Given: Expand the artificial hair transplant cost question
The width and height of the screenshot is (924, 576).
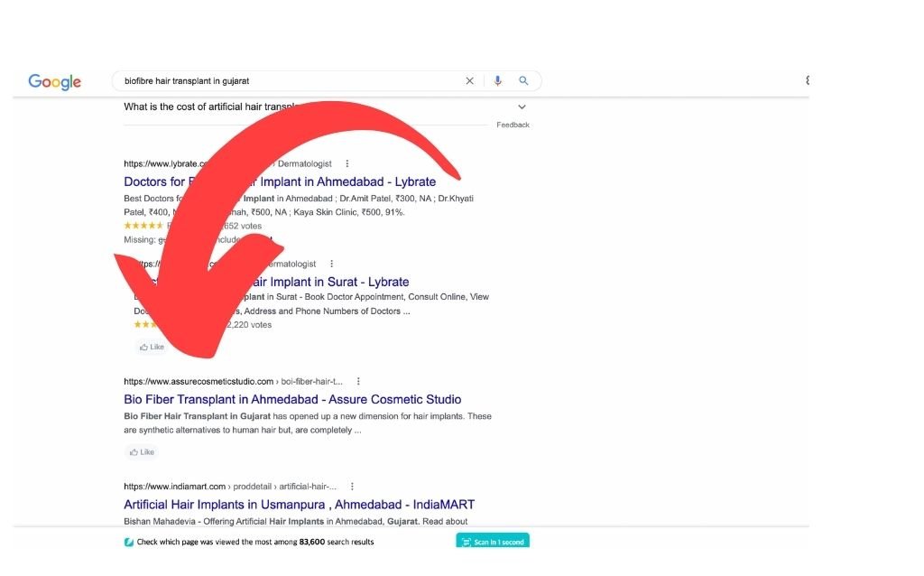Looking at the screenshot, I should pos(522,107).
